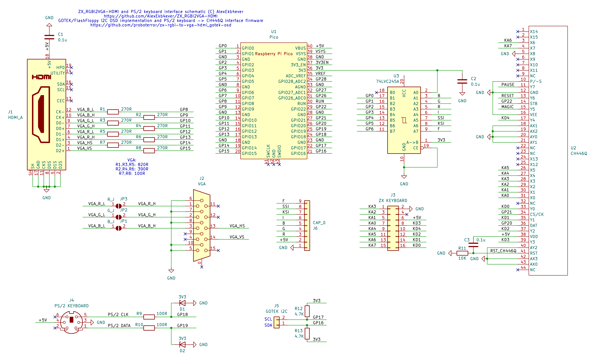Click the "74LVC245A" part label
Image resolution: width=592 pixels, height=364 pixels.
point(387,81)
